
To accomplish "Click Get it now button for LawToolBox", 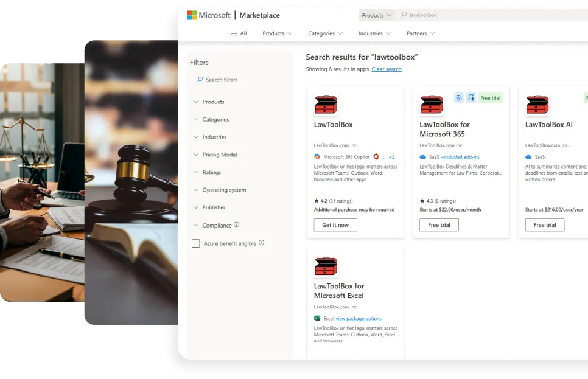I will point(335,225).
